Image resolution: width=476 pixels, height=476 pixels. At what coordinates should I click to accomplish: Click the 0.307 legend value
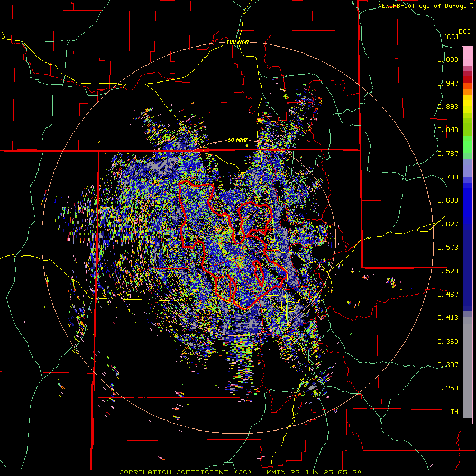tap(448, 365)
